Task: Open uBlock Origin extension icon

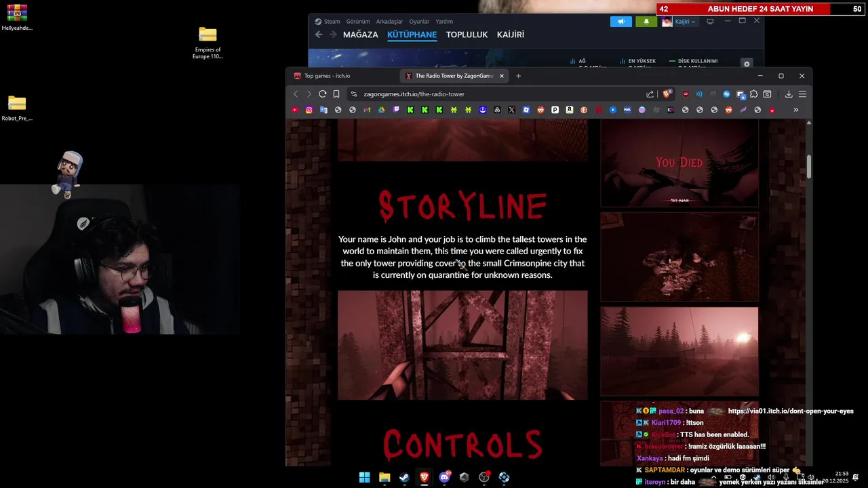Action: (x=686, y=94)
